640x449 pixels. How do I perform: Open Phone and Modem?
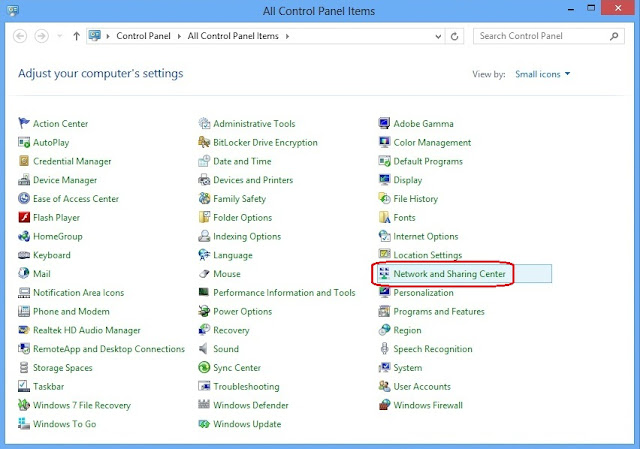click(71, 311)
